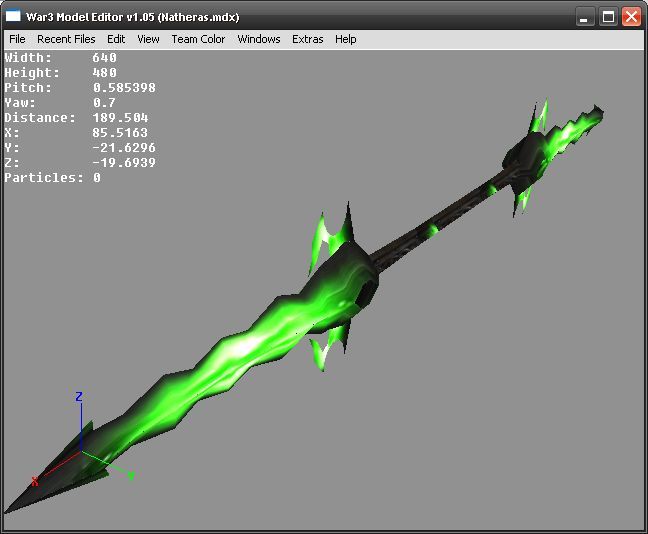Open the Edit menu

[116, 39]
